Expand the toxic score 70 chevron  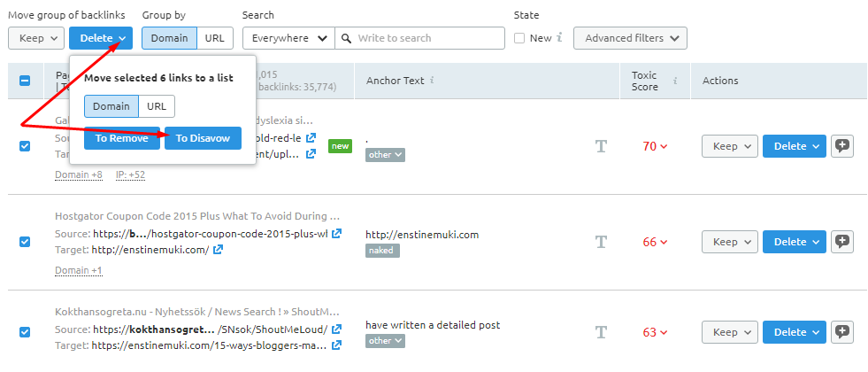tap(664, 147)
